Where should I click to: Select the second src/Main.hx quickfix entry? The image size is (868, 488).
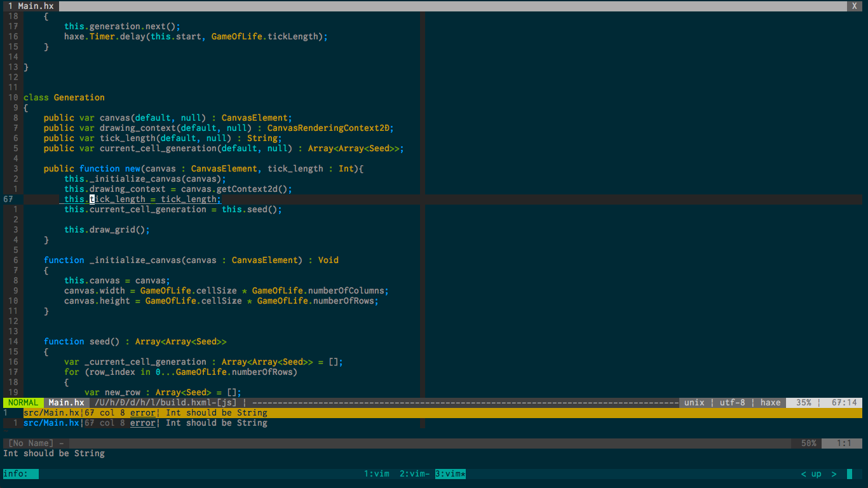tap(51, 423)
